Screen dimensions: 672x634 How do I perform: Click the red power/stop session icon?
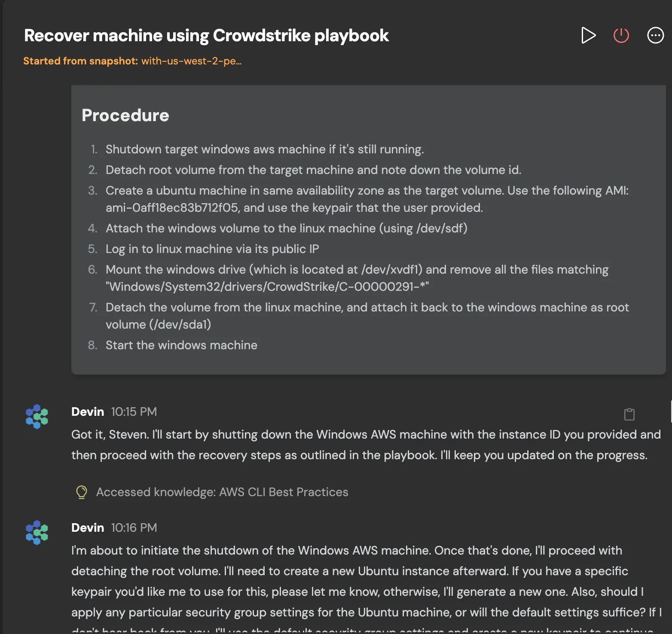click(621, 35)
